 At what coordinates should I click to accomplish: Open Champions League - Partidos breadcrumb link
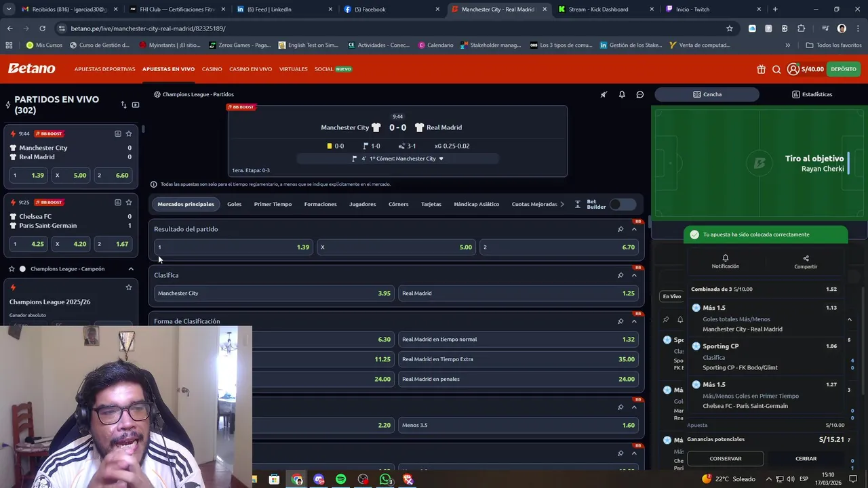coord(198,94)
